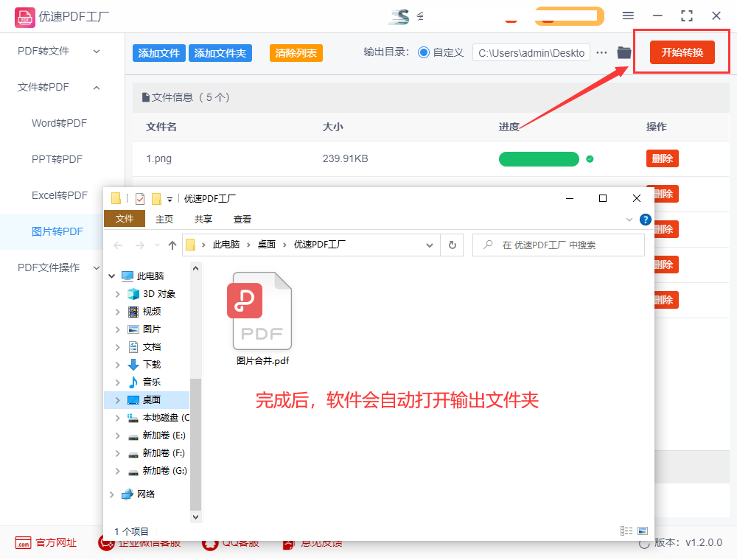
Task: Click the three-dot browse output path button
Action: pos(601,52)
